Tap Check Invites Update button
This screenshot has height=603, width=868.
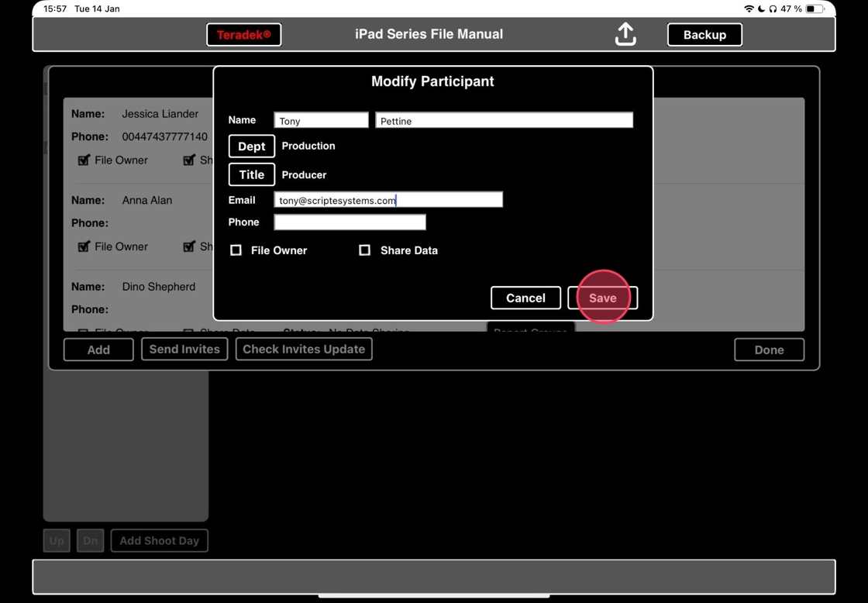tap(304, 349)
